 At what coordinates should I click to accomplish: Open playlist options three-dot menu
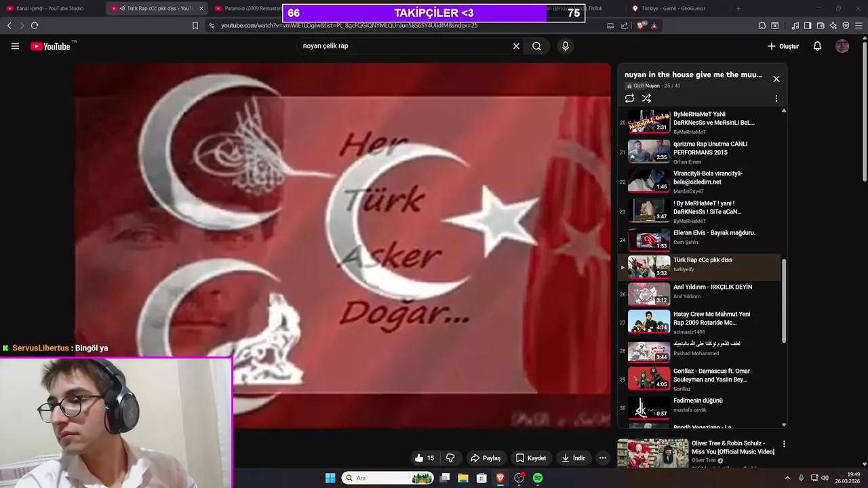[x=776, y=98]
